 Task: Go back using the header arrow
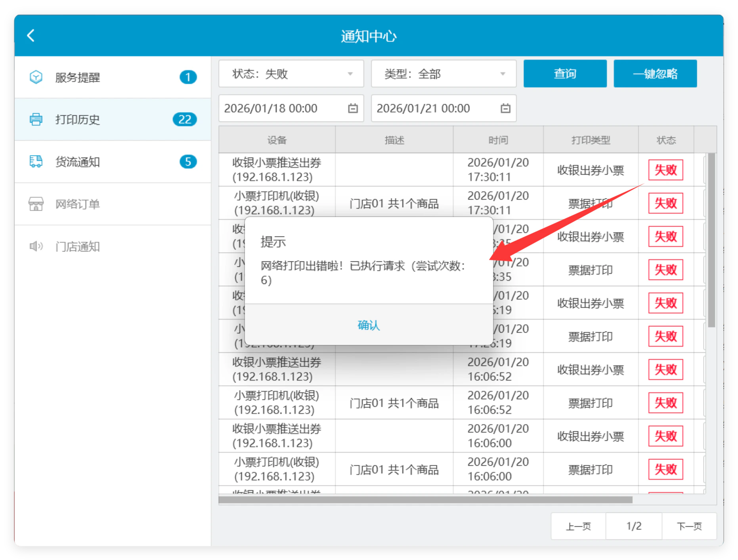click(31, 36)
